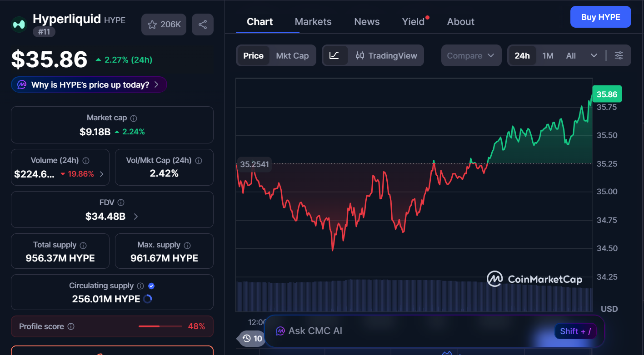Click the verified badge next to Circulating supply
644x355 pixels.
click(151, 286)
